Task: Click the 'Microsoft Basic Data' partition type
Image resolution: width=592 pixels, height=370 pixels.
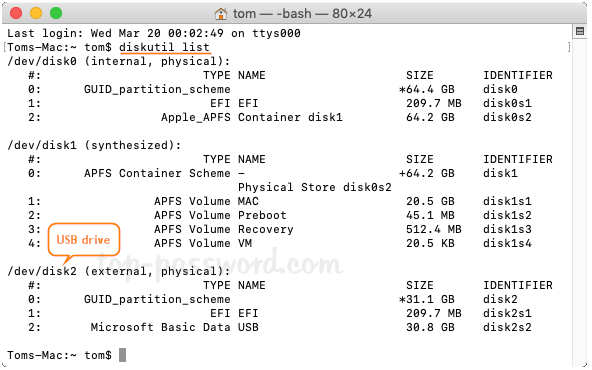Action: tap(160, 327)
